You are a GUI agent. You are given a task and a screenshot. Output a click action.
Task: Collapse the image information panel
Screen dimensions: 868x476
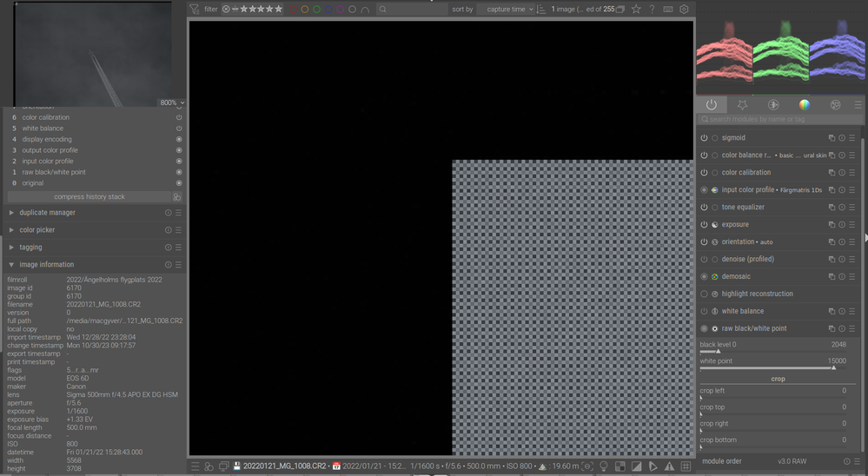pyautogui.click(x=47, y=265)
